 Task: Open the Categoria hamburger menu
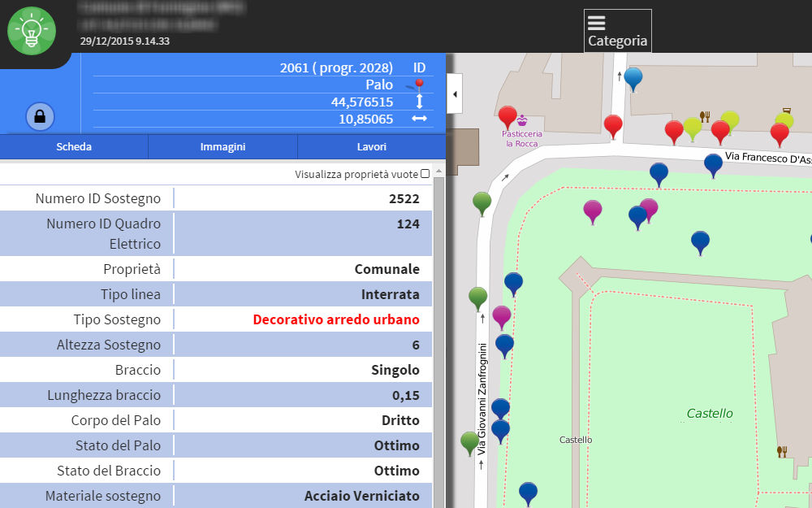pos(617,31)
